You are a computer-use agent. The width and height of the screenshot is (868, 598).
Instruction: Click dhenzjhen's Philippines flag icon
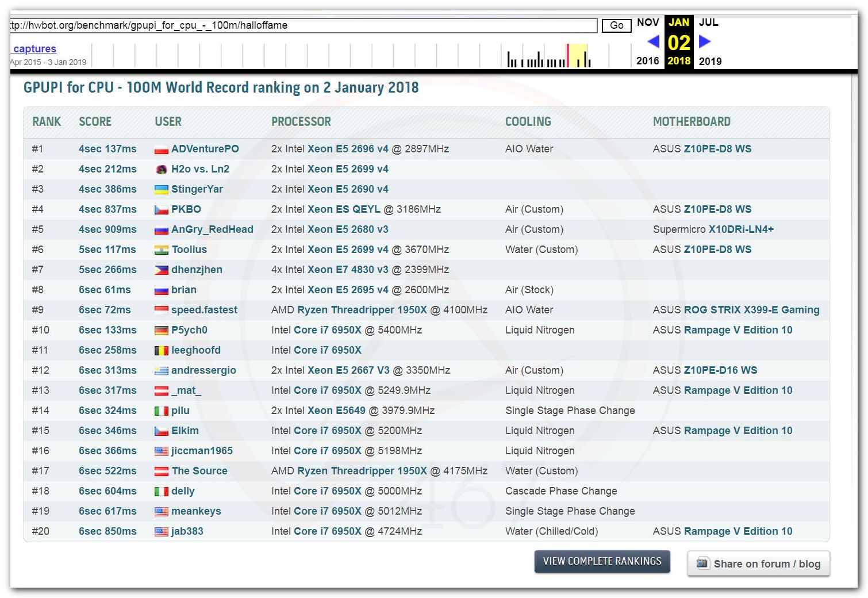pos(162,270)
